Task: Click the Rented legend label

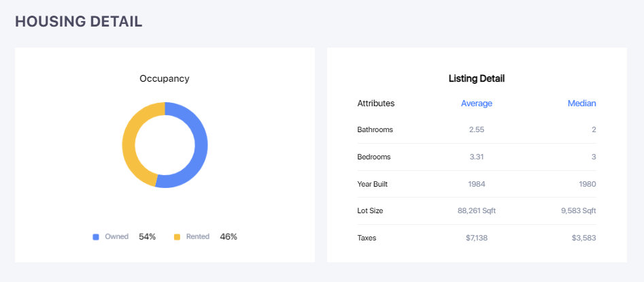Action: [198, 237]
